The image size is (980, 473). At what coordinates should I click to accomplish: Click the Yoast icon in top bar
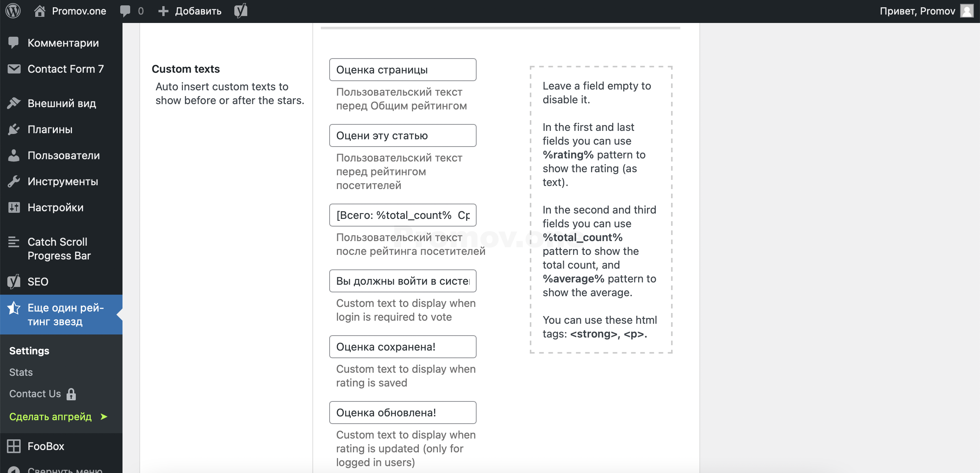(x=241, y=11)
